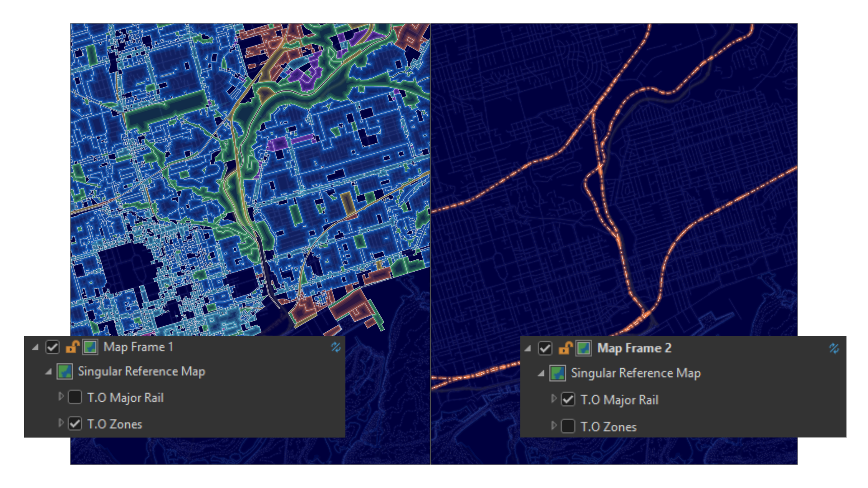868x488 pixels.
Task: Disable T.O Zones layer in Map Frame 1
Action: pos(75,424)
